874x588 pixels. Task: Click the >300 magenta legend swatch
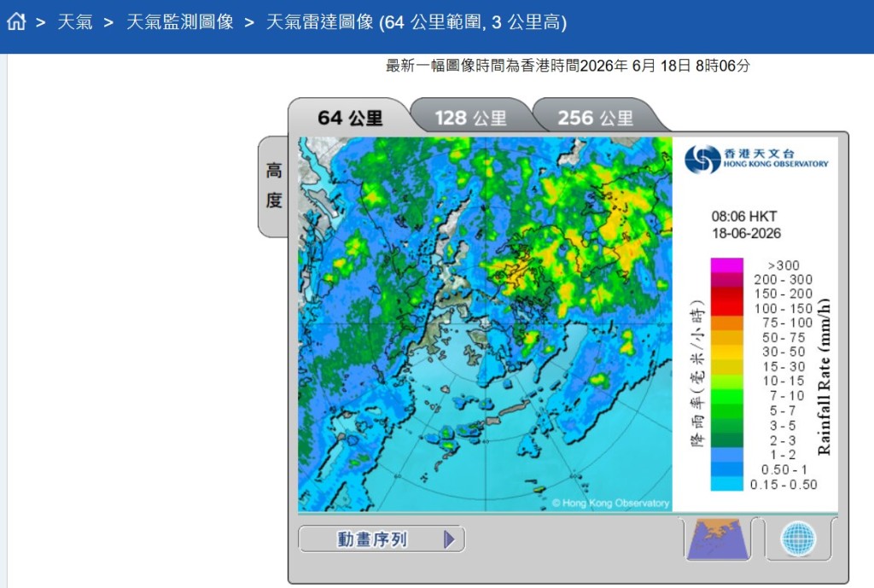point(726,265)
